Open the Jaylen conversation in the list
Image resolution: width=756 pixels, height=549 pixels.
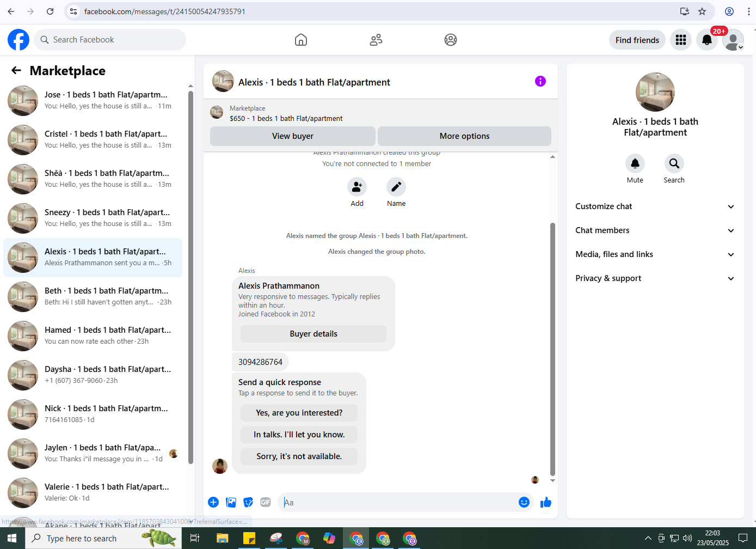[93, 453]
